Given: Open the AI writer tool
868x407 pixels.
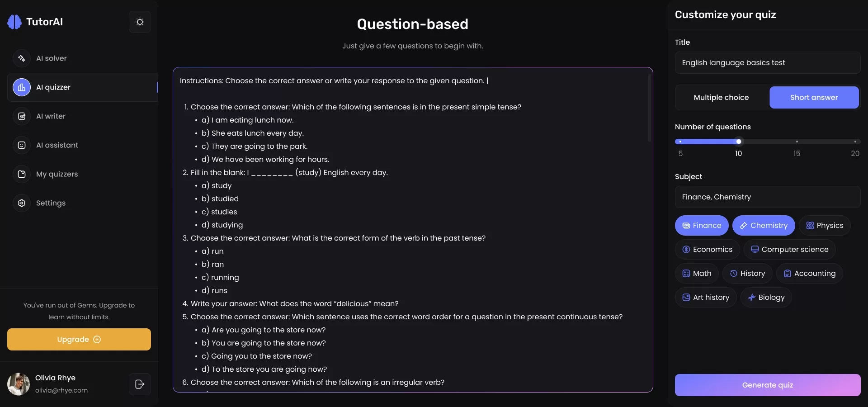Looking at the screenshot, I should (50, 116).
